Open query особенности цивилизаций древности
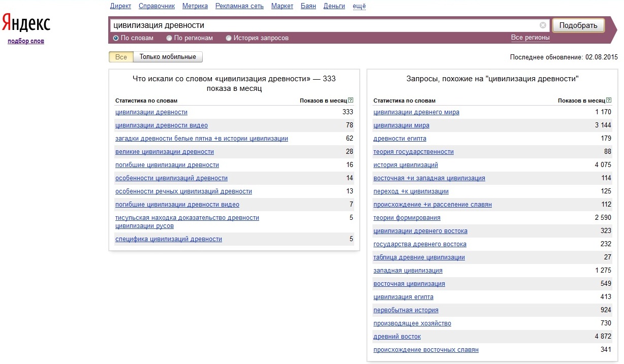Image resolution: width=624 pixels, height=364 pixels. point(171,178)
